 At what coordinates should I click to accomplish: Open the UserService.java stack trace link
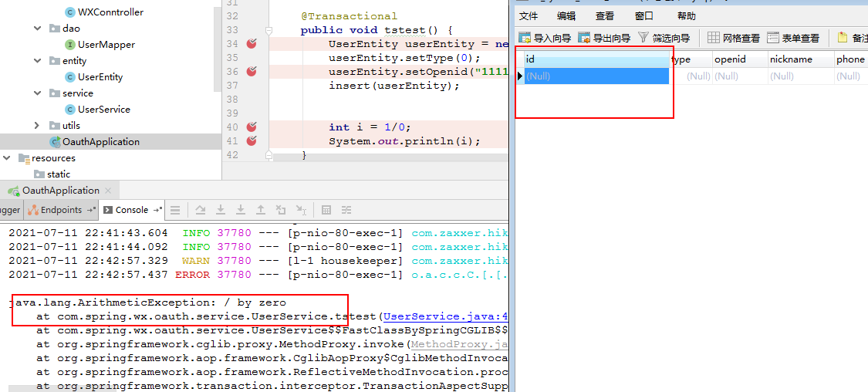[446, 316]
